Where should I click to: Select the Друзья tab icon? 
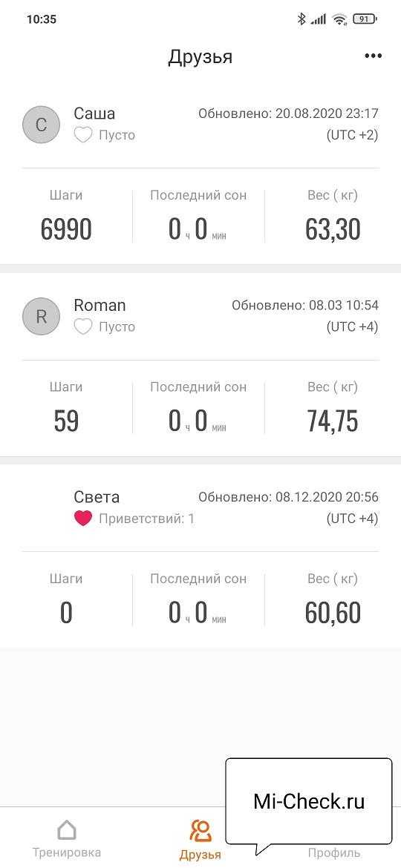200,830
